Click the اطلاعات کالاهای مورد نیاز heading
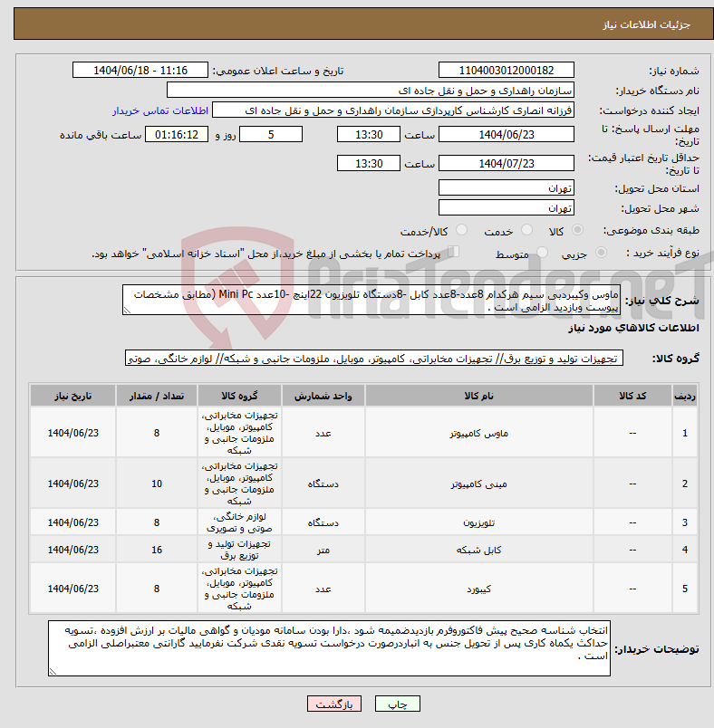The width and height of the screenshot is (714, 728). coord(633,328)
